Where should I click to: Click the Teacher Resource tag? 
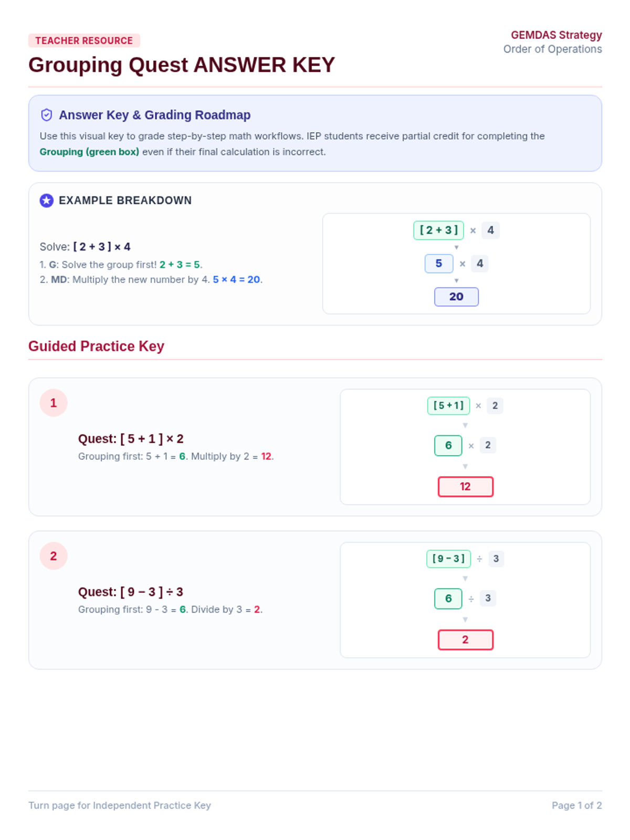tap(84, 40)
